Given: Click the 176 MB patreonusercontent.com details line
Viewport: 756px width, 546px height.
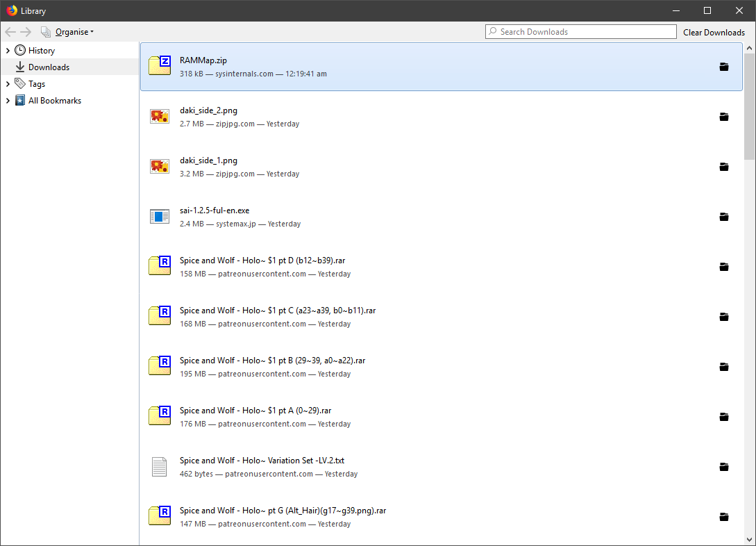Looking at the screenshot, I should [x=265, y=424].
